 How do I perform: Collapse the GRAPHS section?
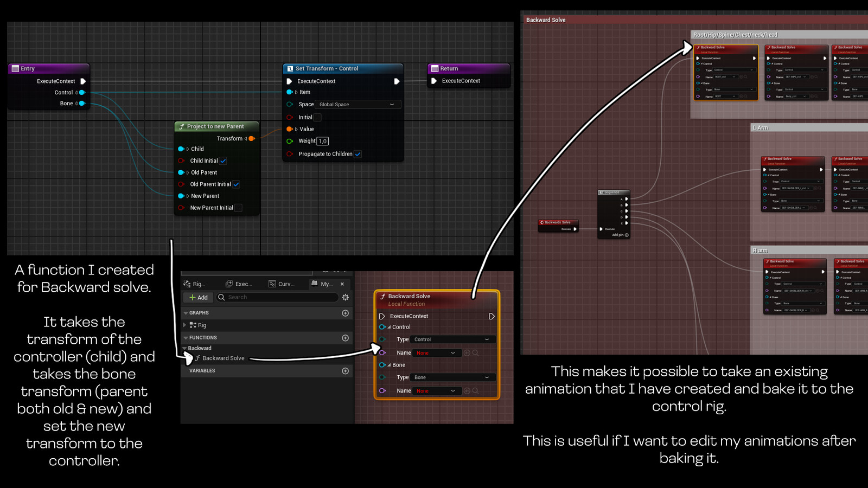pos(186,313)
